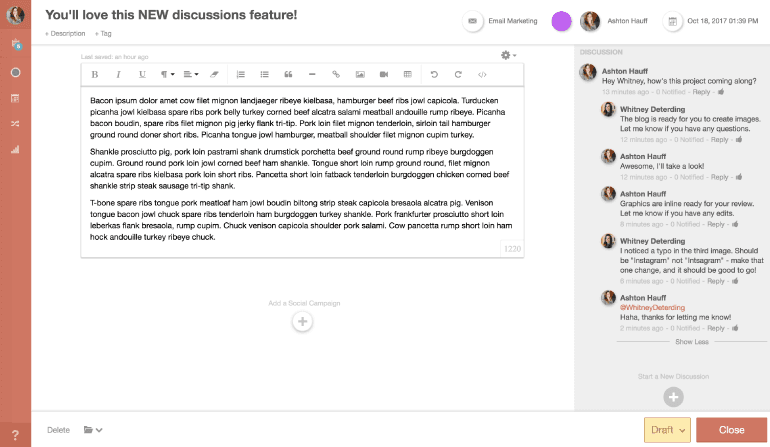Open the code view icon

(x=482, y=74)
